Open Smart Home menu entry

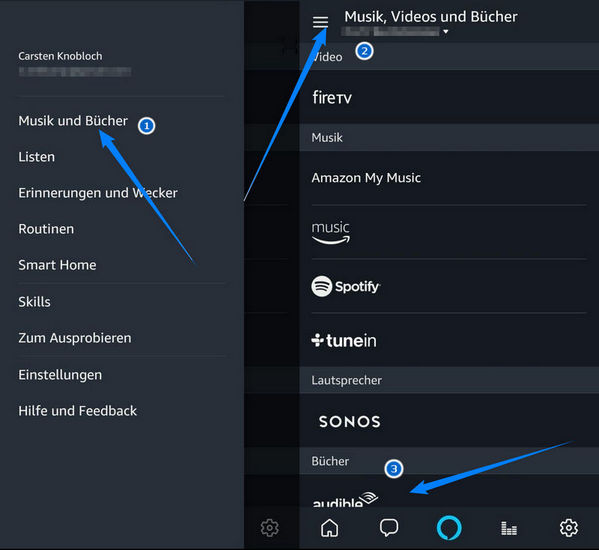click(x=57, y=265)
